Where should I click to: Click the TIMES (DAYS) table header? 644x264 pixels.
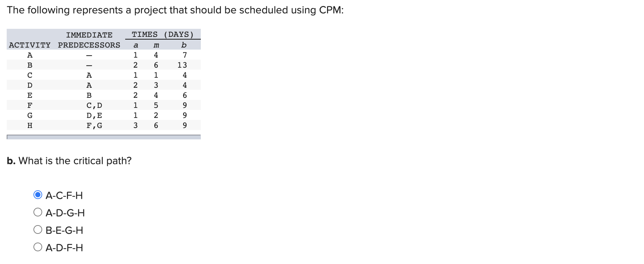(163, 35)
